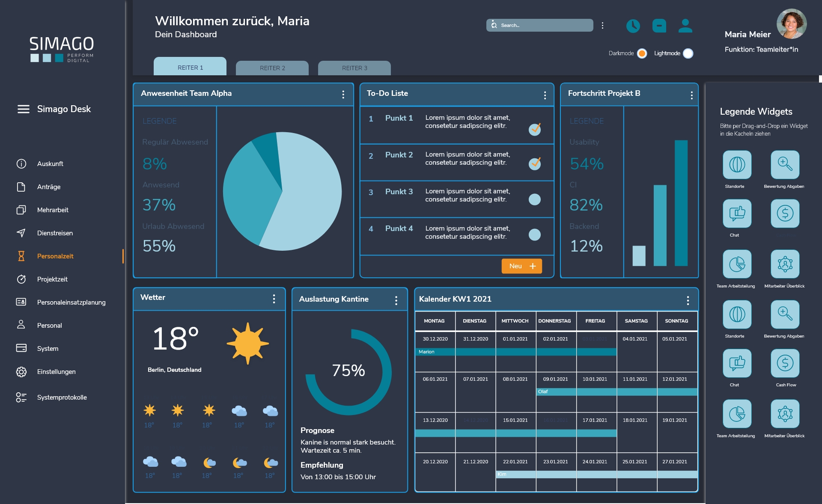Screen dimensions: 822x504
Task: Click the hamburger menu beside Simago Desk
Action: click(23, 109)
